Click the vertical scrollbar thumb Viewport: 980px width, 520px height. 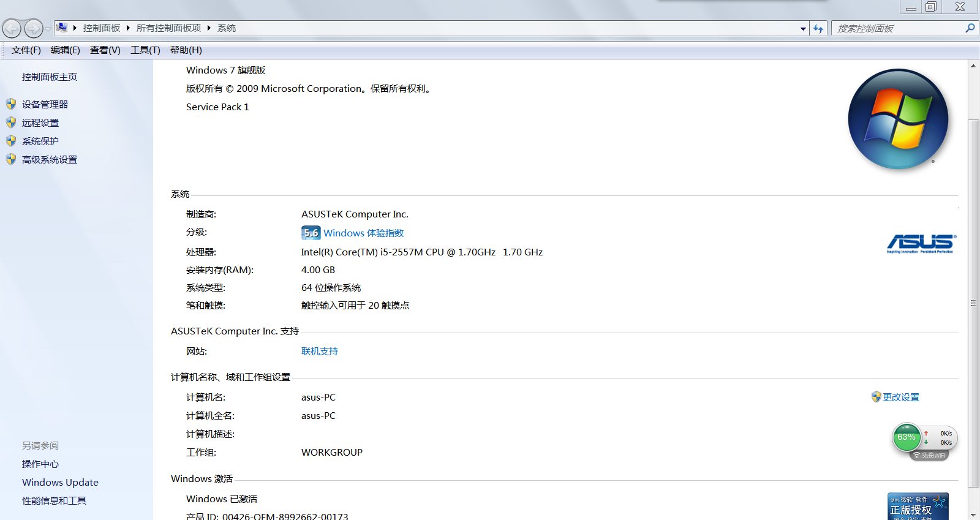973,303
